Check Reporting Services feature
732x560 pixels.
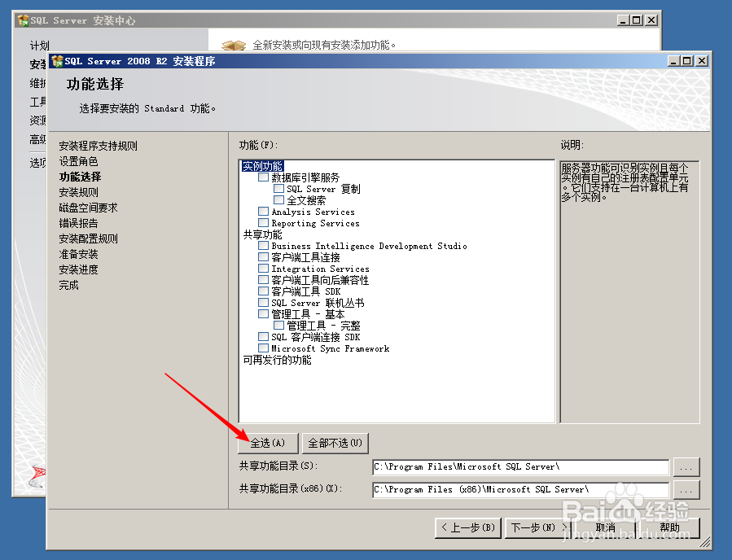click(263, 222)
